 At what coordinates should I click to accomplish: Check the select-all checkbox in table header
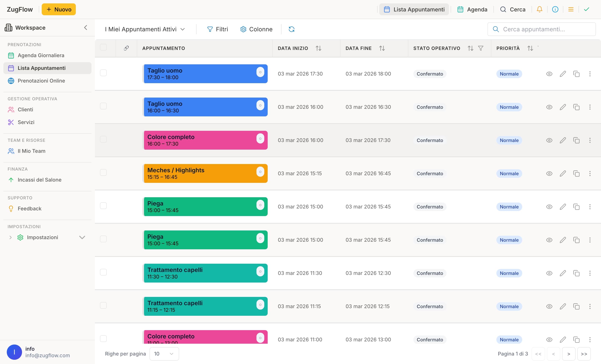103,47
